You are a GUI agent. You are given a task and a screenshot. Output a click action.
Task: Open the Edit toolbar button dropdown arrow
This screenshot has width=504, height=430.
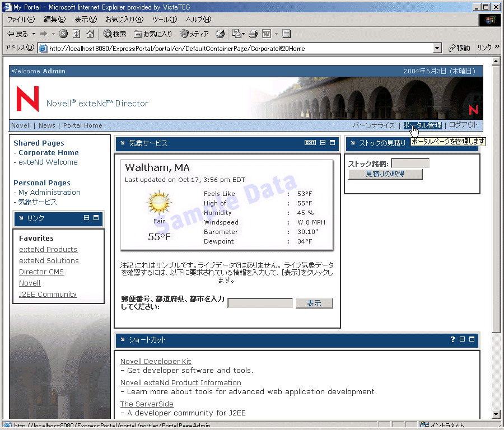point(276,34)
